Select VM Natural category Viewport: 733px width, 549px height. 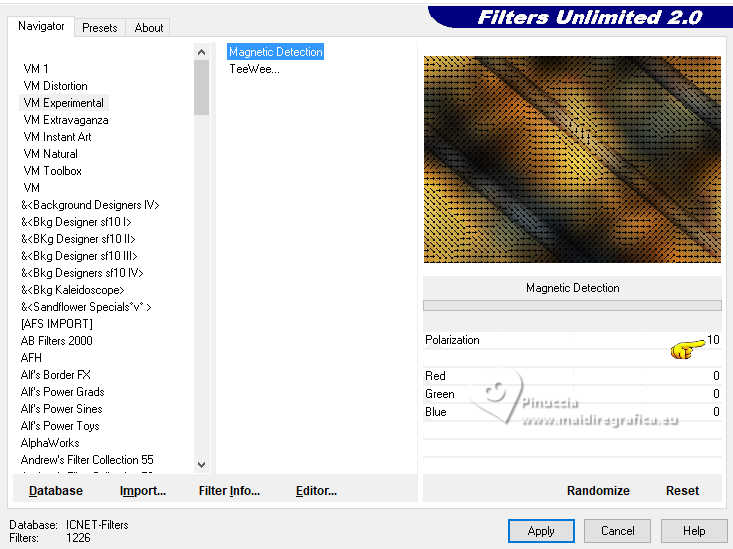(50, 153)
